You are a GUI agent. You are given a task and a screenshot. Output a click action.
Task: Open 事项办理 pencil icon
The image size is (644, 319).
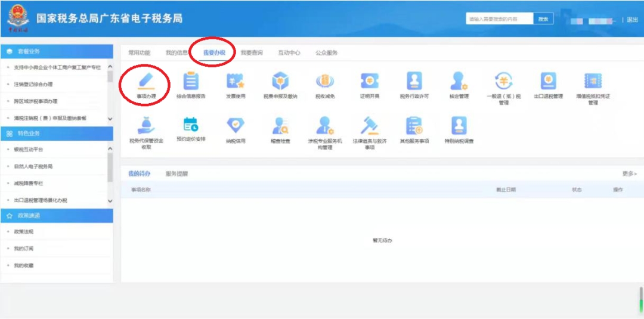pos(146,81)
